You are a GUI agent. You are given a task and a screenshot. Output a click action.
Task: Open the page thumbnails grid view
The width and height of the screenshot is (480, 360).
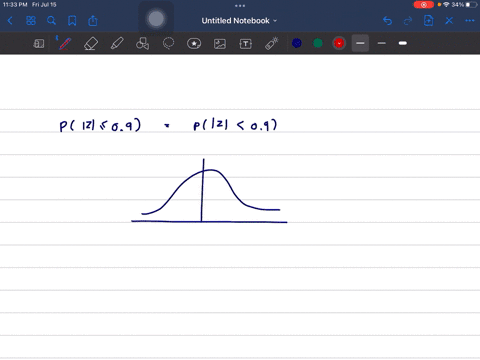point(31,21)
